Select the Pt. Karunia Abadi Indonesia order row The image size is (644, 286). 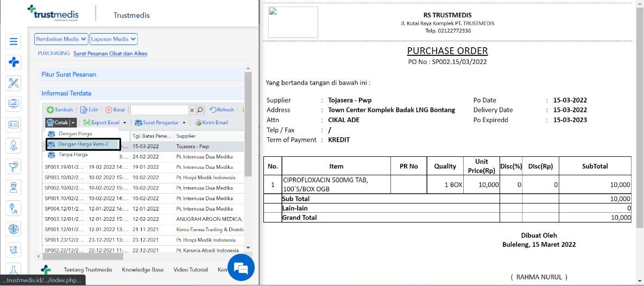click(143, 250)
